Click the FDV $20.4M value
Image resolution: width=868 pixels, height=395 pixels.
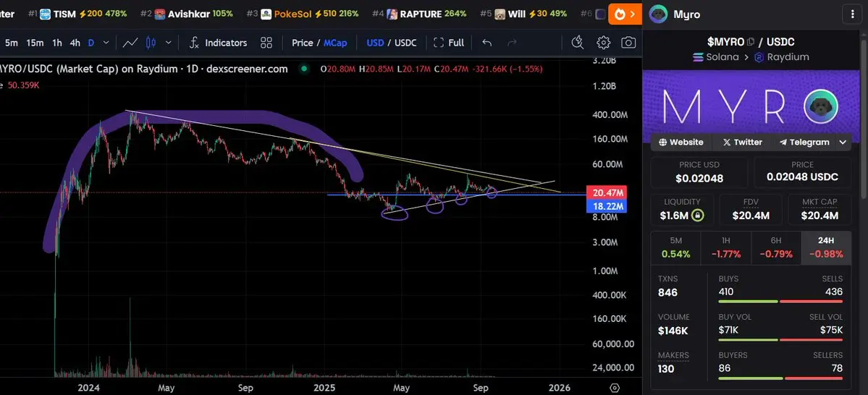pyautogui.click(x=751, y=216)
